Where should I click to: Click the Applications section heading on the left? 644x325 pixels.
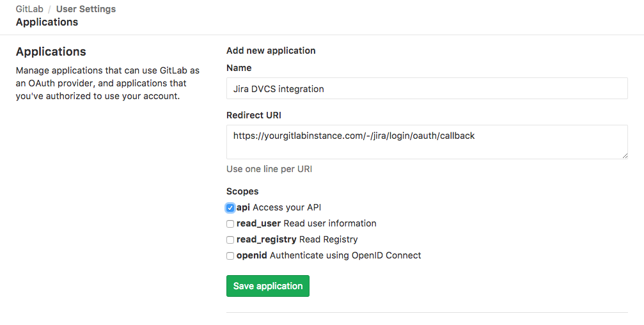click(x=51, y=52)
